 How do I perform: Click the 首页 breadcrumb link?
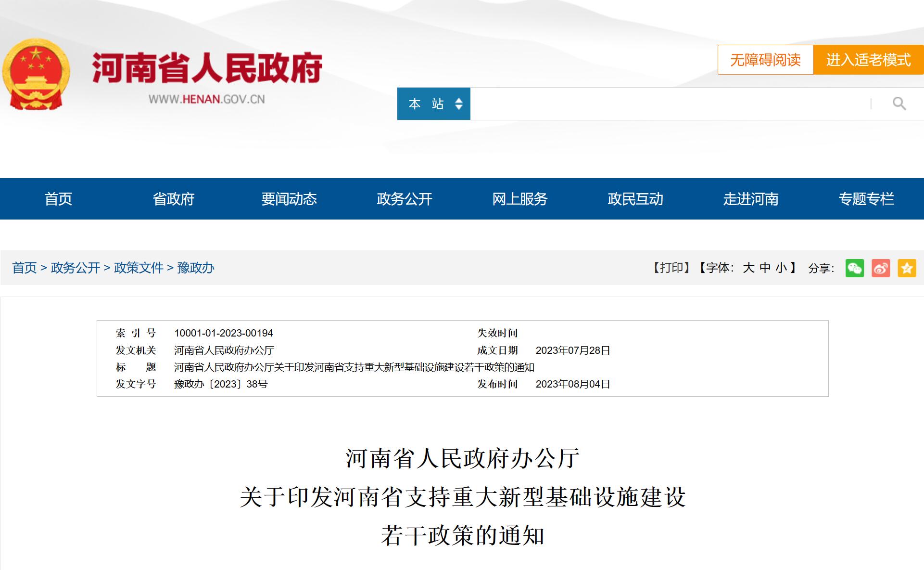point(25,268)
